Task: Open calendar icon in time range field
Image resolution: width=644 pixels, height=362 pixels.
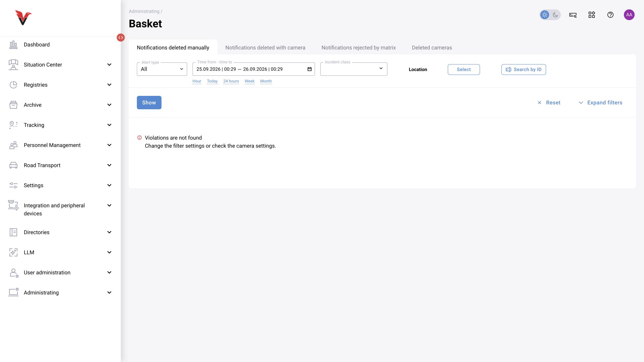Action: pos(310,69)
